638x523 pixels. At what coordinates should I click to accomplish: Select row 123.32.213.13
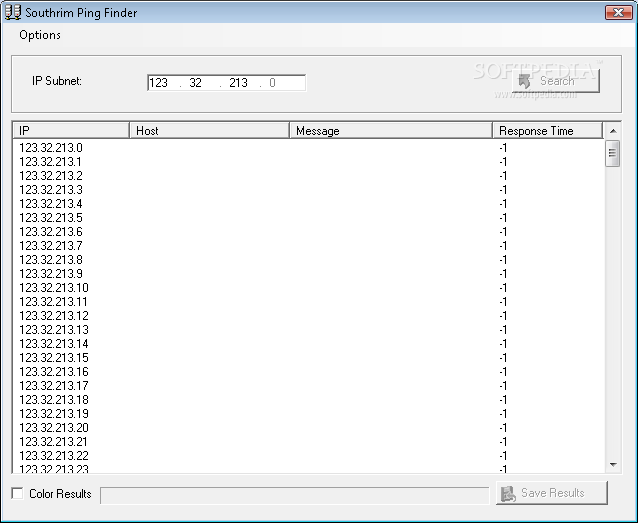click(x=308, y=330)
